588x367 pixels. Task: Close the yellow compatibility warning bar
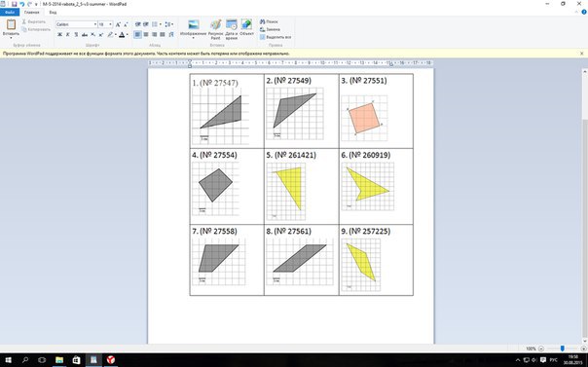click(581, 54)
